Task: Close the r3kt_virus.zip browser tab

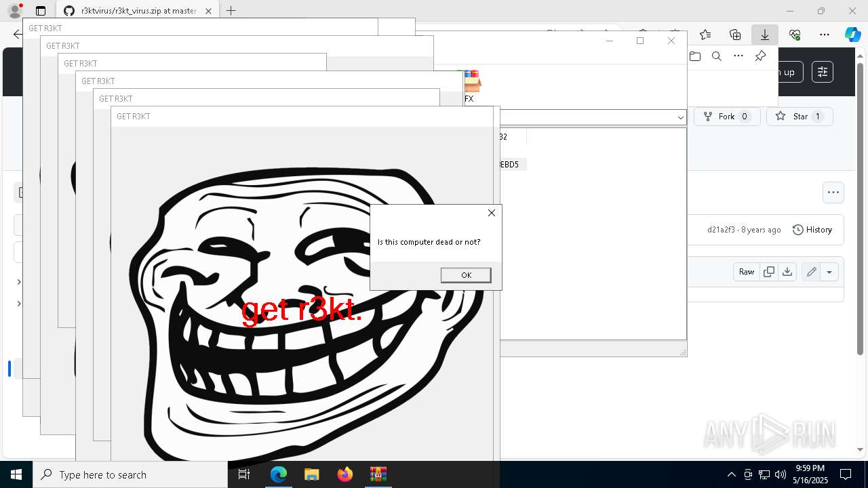Action: click(209, 11)
